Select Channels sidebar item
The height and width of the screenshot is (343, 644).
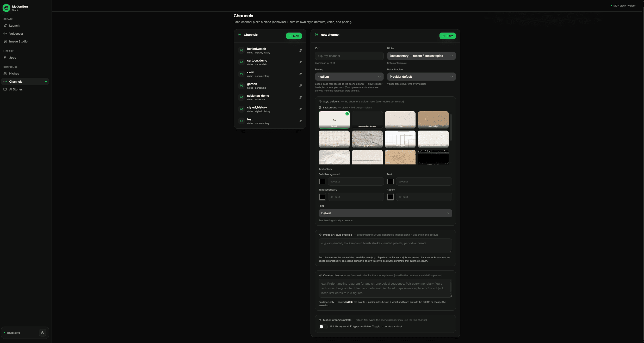point(25,82)
